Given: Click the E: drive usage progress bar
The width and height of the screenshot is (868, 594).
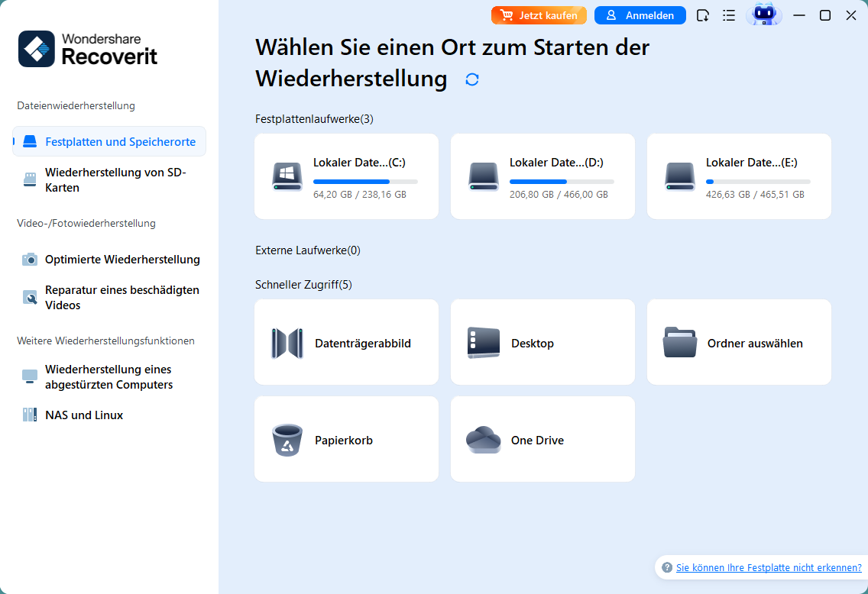Looking at the screenshot, I should point(758,182).
